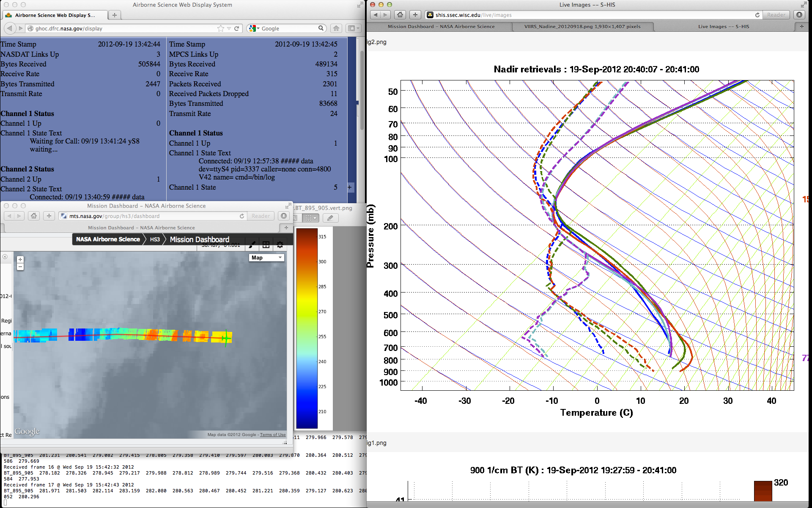Screen dimensions: 812x508
Task: Collapse the dashboard left sidebar arrow
Action: pos(5,257)
